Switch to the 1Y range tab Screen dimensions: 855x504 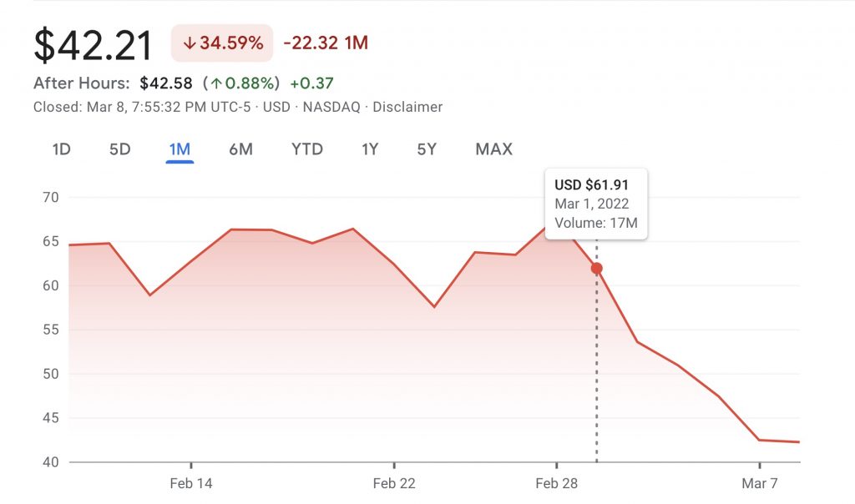tap(370, 150)
